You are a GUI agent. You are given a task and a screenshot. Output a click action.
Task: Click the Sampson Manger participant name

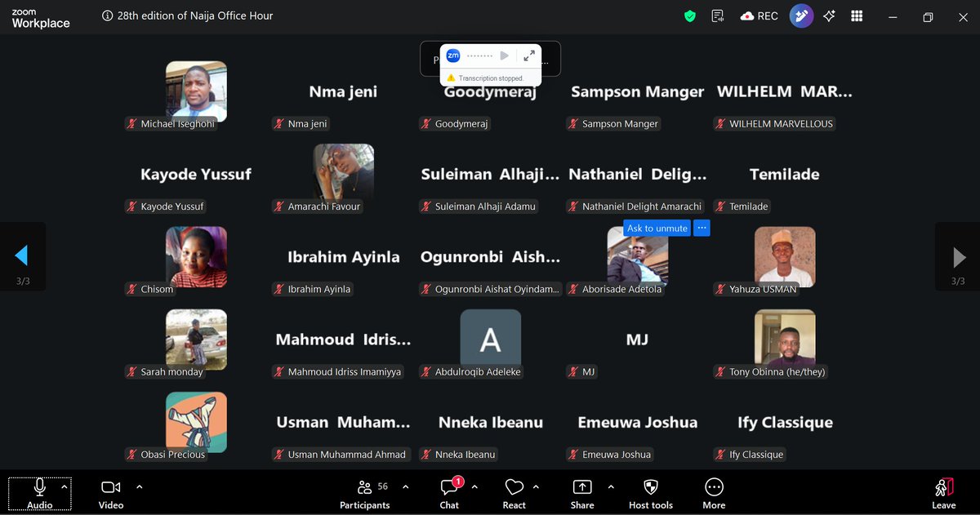tap(637, 91)
